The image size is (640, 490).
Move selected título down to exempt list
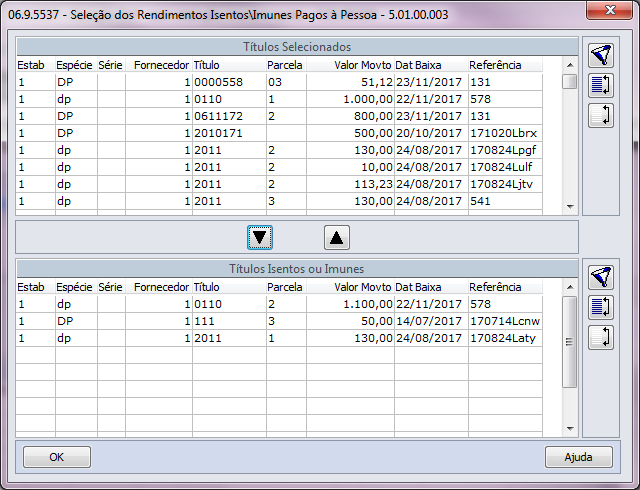(260, 237)
